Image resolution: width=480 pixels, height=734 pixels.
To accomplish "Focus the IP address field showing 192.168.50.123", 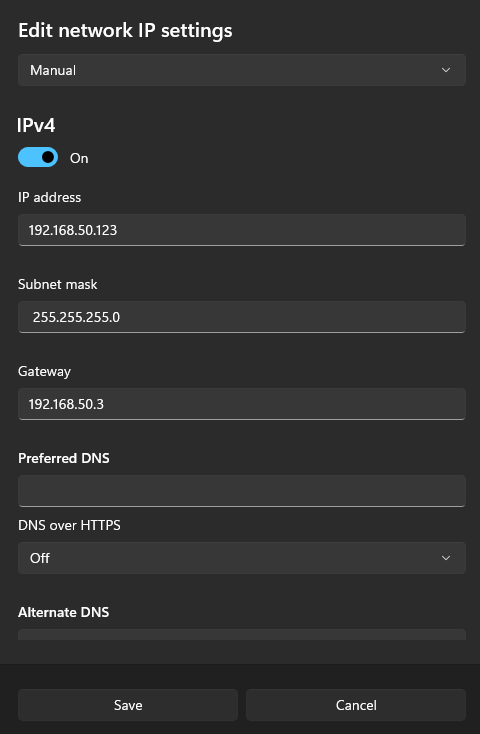I will tap(242, 230).
